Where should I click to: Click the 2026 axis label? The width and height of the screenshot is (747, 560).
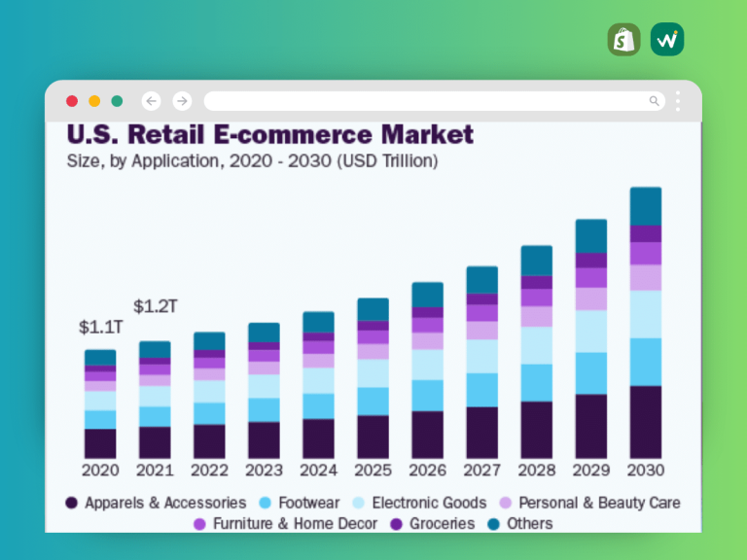pyautogui.click(x=427, y=471)
